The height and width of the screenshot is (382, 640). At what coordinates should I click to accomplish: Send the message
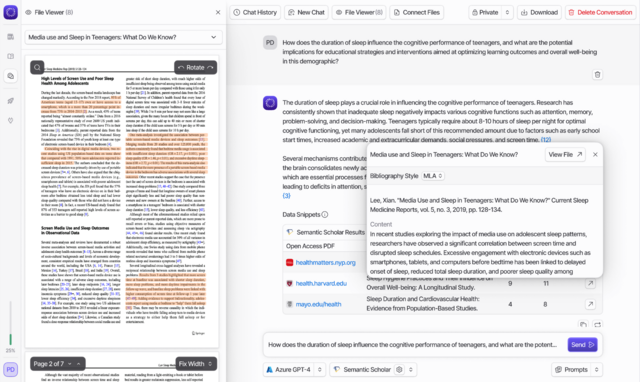pos(582,345)
